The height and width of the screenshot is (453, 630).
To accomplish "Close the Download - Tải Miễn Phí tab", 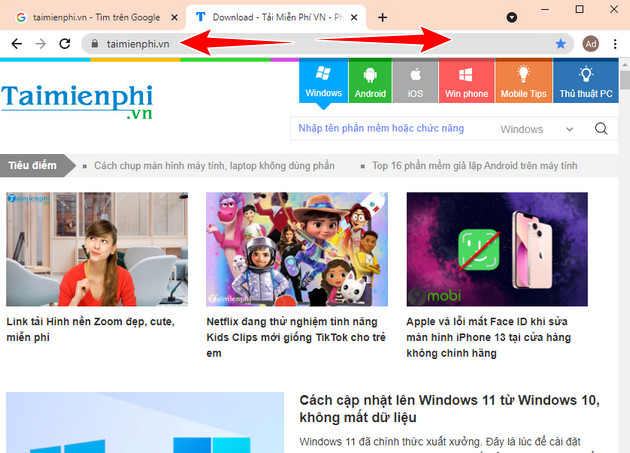I will [x=354, y=17].
